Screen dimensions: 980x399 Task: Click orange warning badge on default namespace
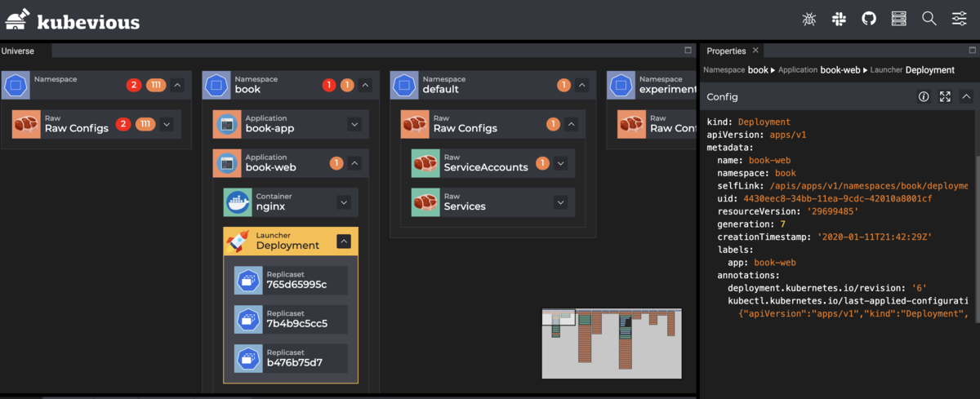[563, 85]
